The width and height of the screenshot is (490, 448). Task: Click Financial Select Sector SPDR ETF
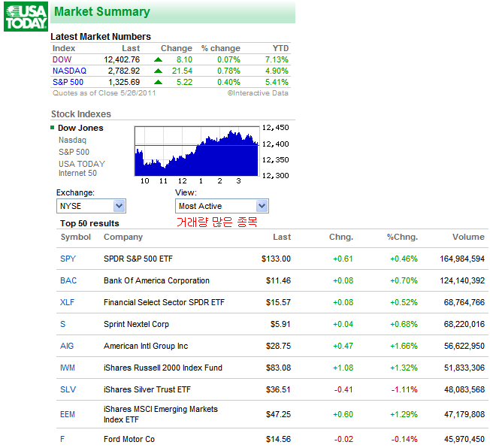pos(164,302)
